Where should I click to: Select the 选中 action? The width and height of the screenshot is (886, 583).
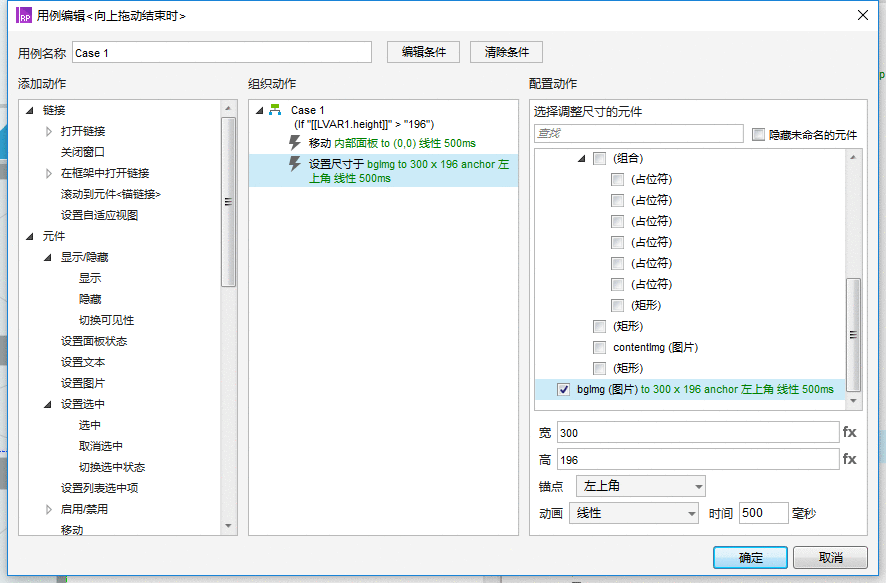90,425
